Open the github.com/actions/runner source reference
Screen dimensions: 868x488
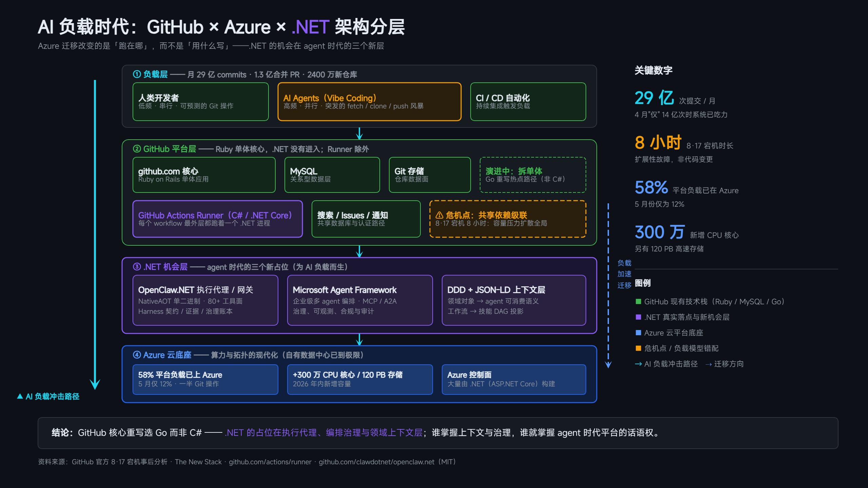pyautogui.click(x=270, y=462)
